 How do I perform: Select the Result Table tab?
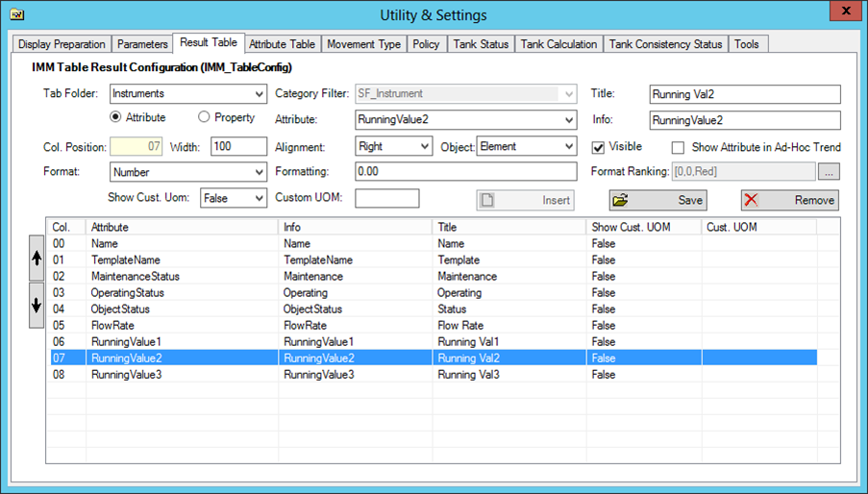pos(209,42)
